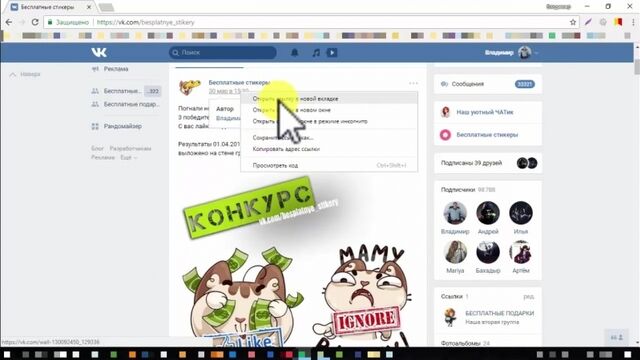The height and width of the screenshot is (360, 640).
Task: Reload the page with refresh icon
Action: [x=35, y=22]
